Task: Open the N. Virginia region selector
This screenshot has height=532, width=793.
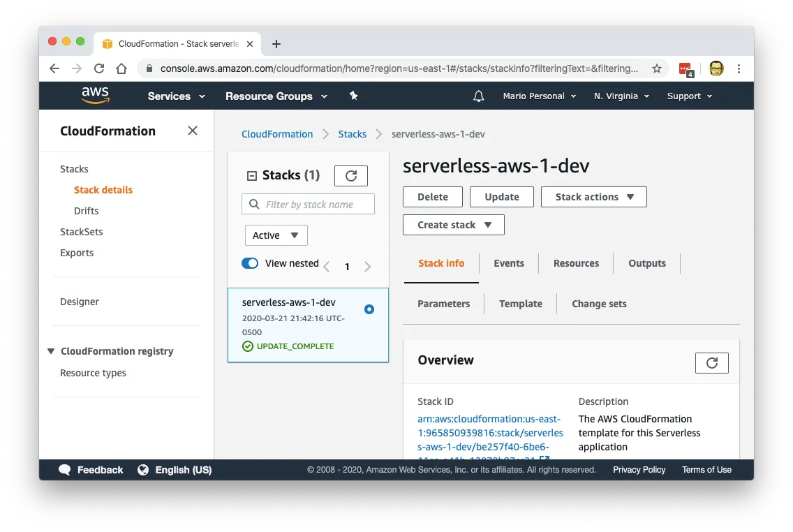Action: tap(621, 96)
